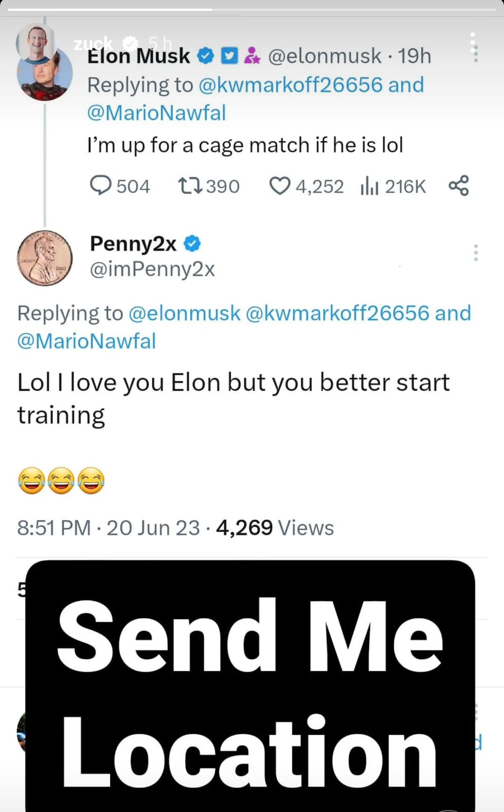Image resolution: width=504 pixels, height=812 pixels.
Task: Click Penny2x's blue verified checkmark
Action: coord(192,244)
